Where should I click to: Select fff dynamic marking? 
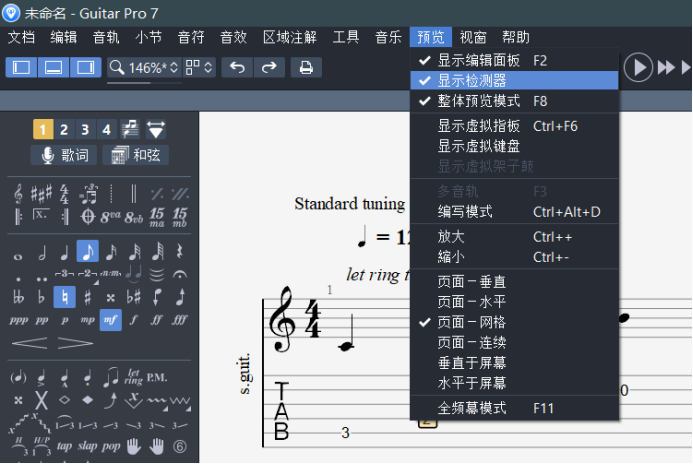tap(179, 320)
